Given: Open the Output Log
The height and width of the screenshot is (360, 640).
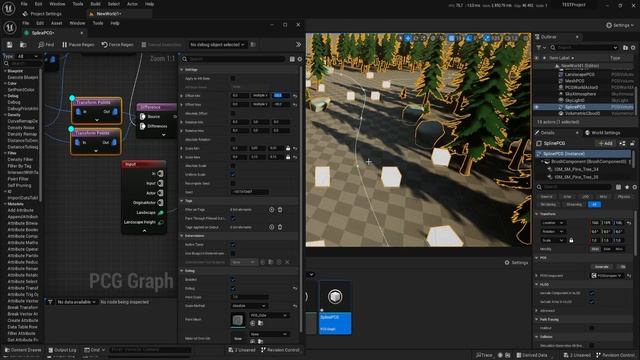Looking at the screenshot, I should click(x=62, y=350).
